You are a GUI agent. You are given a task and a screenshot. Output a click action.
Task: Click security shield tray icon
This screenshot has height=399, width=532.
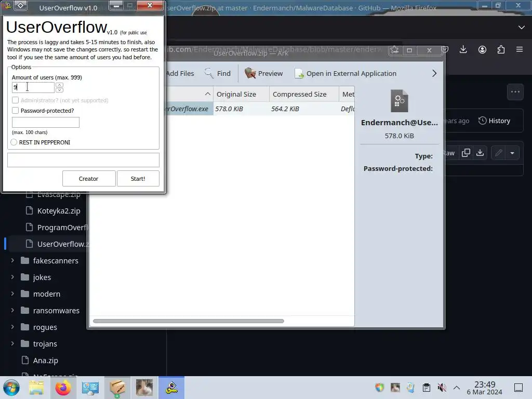pyautogui.click(x=379, y=388)
